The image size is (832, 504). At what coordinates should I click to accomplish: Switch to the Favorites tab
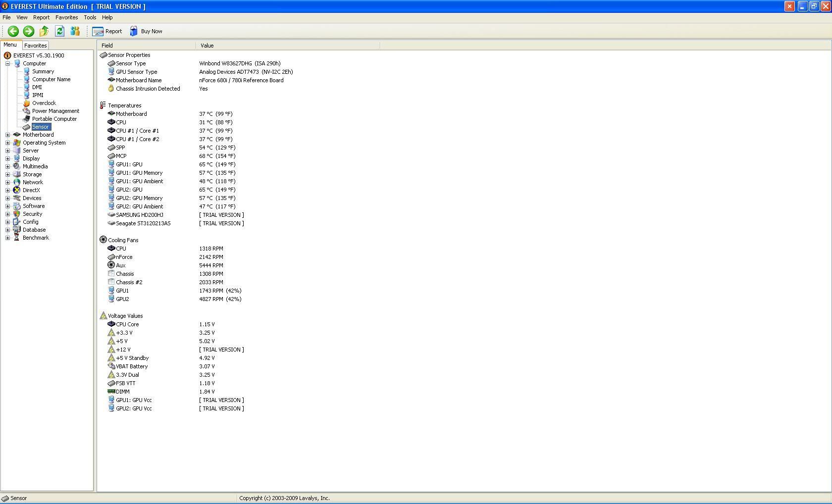(x=35, y=46)
